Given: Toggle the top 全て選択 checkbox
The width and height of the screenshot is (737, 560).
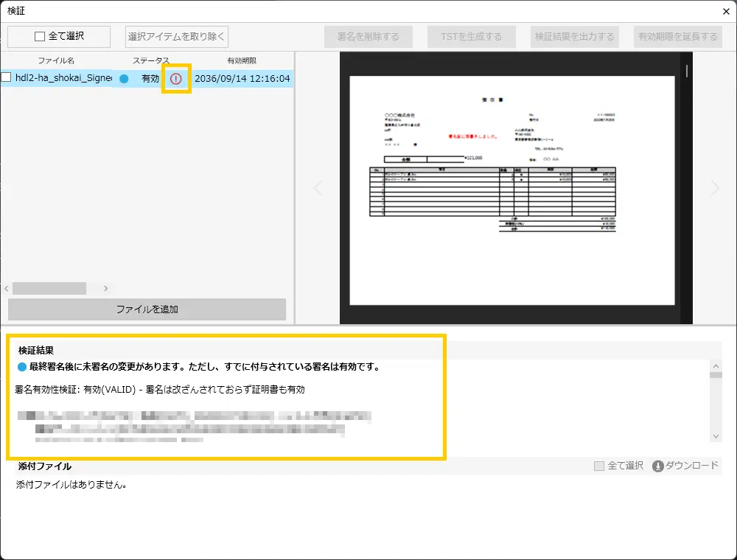Looking at the screenshot, I should point(40,36).
